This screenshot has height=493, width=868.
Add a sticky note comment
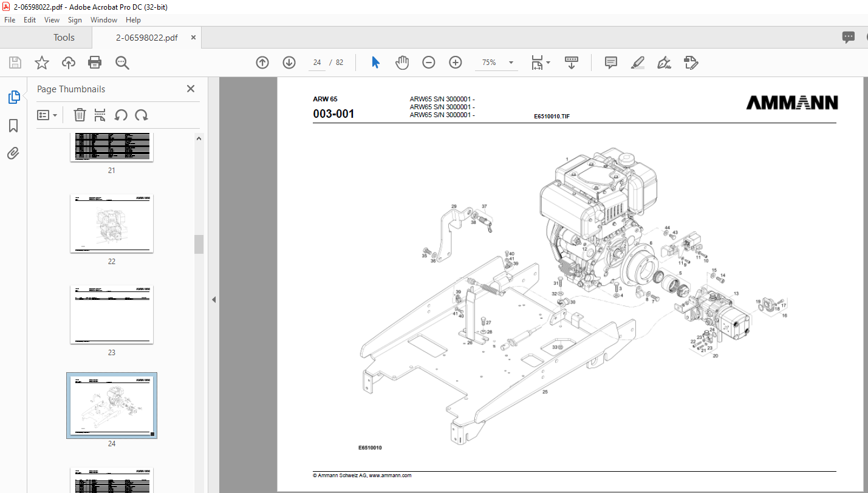pos(611,63)
